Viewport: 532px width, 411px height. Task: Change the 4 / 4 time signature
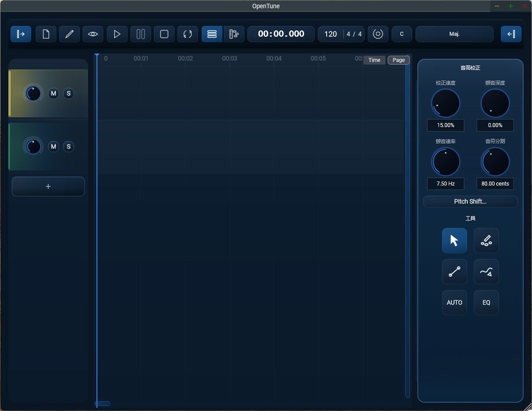pos(354,34)
